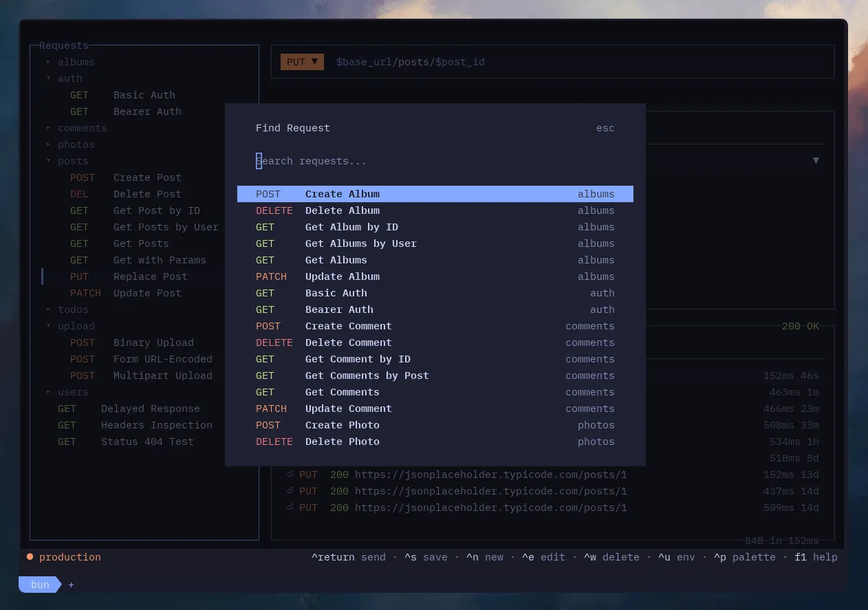Open Delete Post request in sidebar
The height and width of the screenshot is (610, 868).
pyautogui.click(x=126, y=194)
